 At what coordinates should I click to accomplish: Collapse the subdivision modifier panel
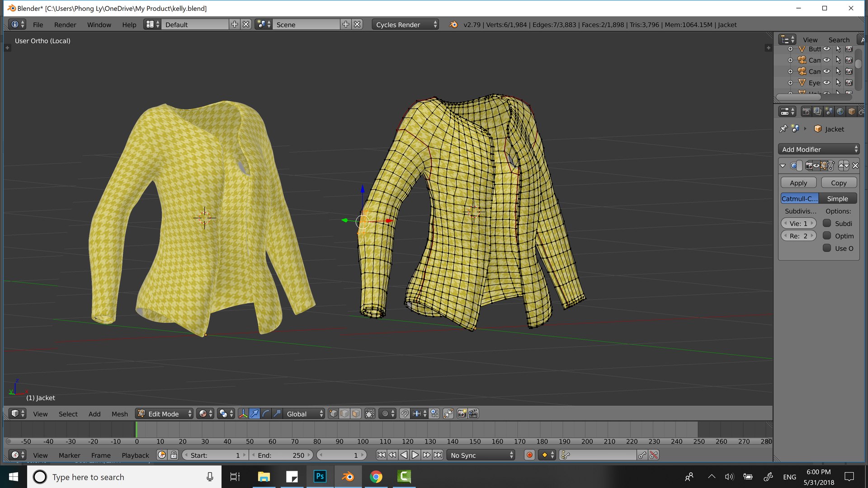click(x=783, y=166)
